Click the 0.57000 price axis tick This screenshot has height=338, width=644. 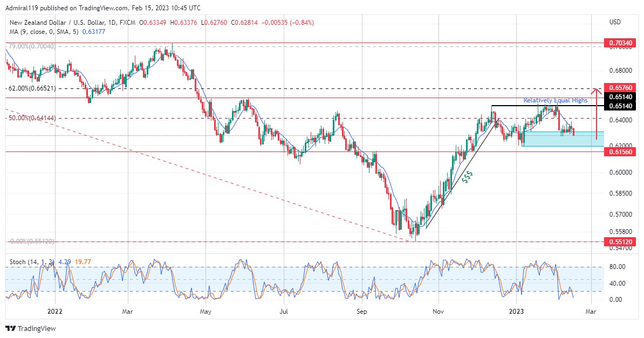pos(621,215)
